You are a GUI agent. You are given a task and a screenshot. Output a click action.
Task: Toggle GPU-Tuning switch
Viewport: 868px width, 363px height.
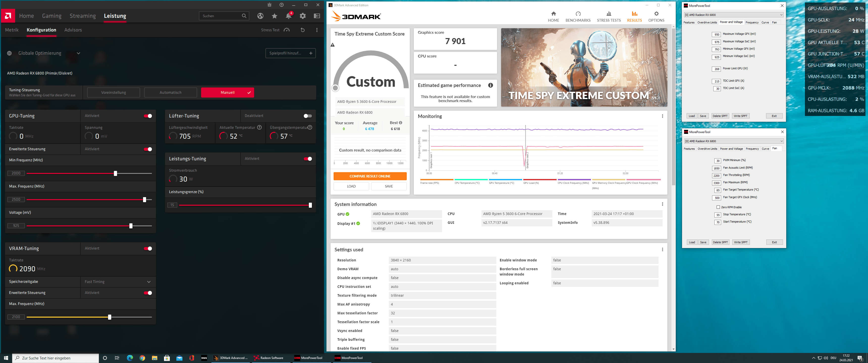[148, 116]
